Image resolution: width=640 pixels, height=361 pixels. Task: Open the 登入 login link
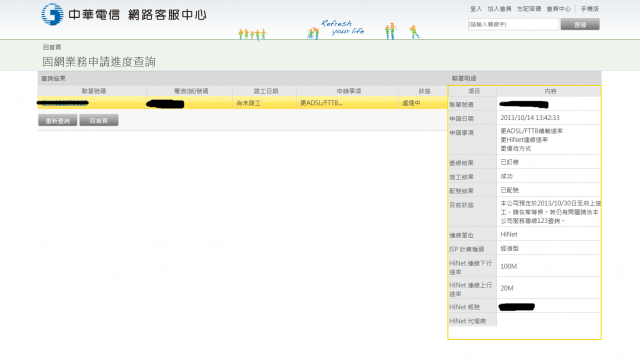pos(476,9)
